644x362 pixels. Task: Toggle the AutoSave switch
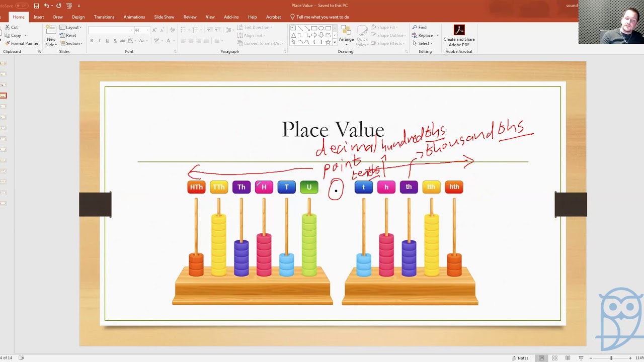coord(21,6)
